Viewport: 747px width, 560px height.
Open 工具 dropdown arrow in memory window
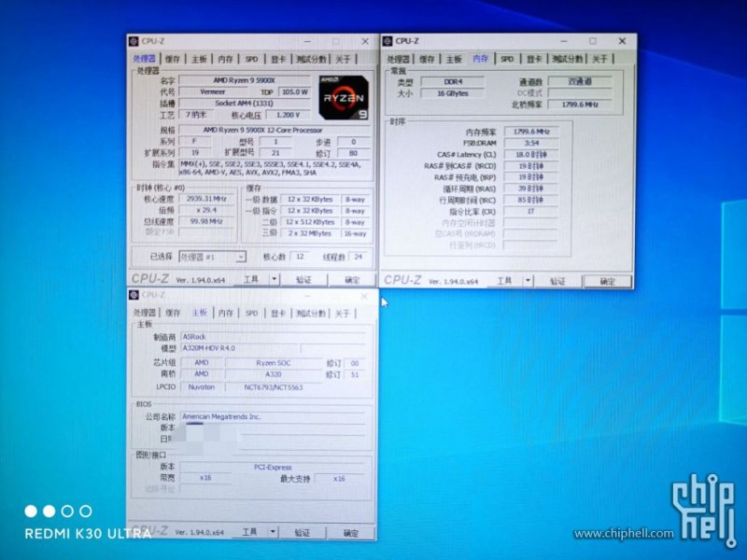click(527, 281)
